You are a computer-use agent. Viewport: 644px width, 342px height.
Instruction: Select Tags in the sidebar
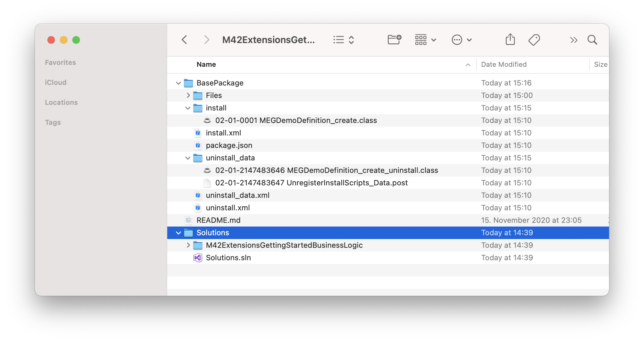click(53, 122)
